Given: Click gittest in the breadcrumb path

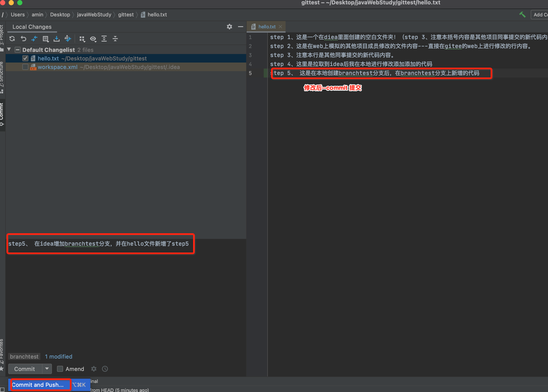Looking at the screenshot, I should pyautogui.click(x=126, y=15).
